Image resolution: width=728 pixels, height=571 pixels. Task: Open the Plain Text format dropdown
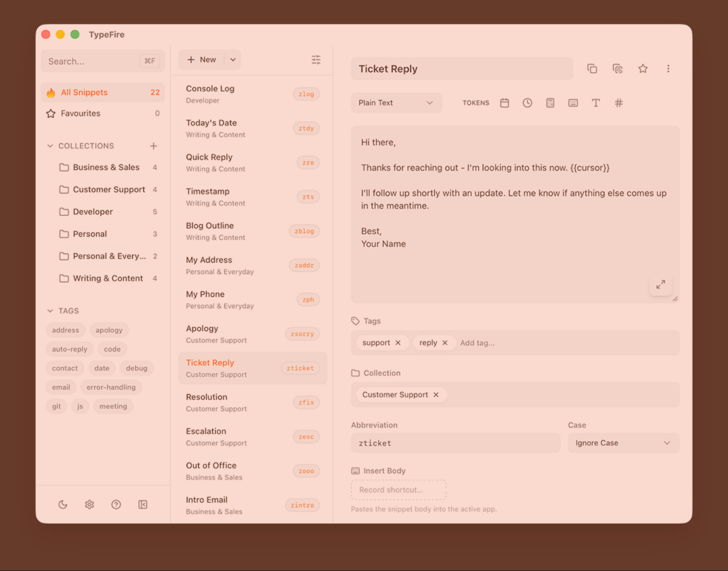pos(396,103)
